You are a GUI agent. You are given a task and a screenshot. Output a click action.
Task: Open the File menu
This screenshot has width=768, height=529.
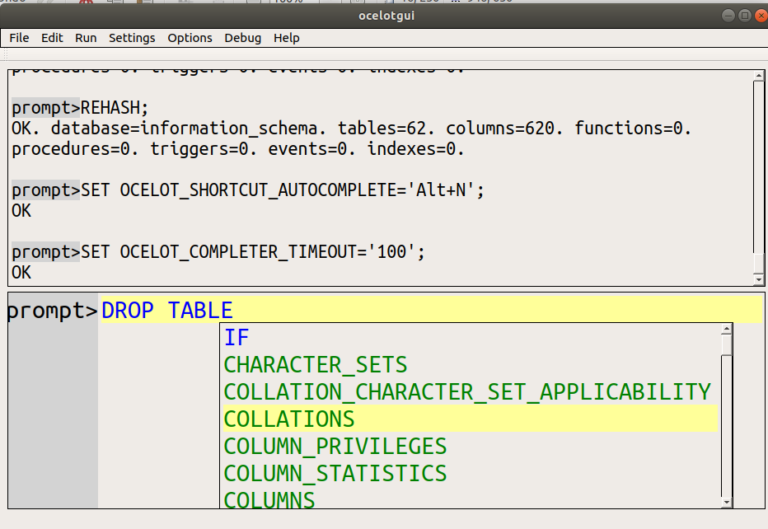tap(19, 38)
